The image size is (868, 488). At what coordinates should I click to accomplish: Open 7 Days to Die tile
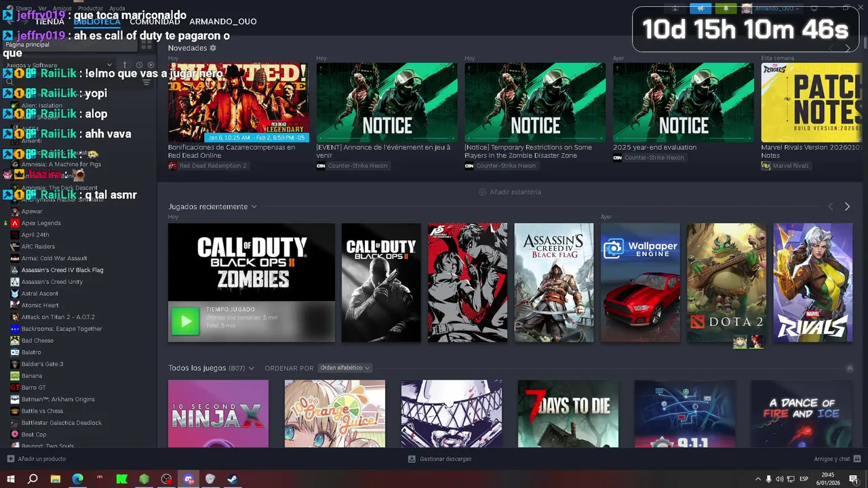[x=568, y=413]
